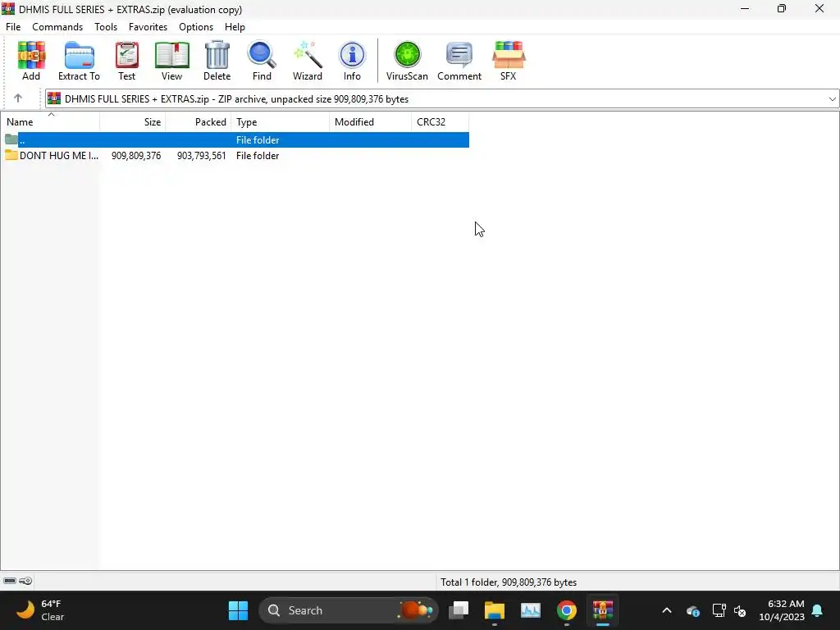This screenshot has height=630, width=840.
Task: Open the Help menu
Action: pos(235,27)
